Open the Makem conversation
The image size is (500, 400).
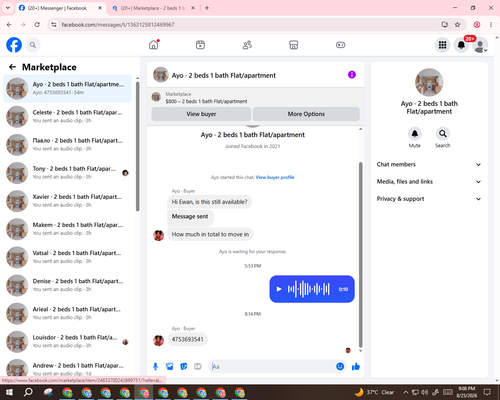click(x=68, y=229)
